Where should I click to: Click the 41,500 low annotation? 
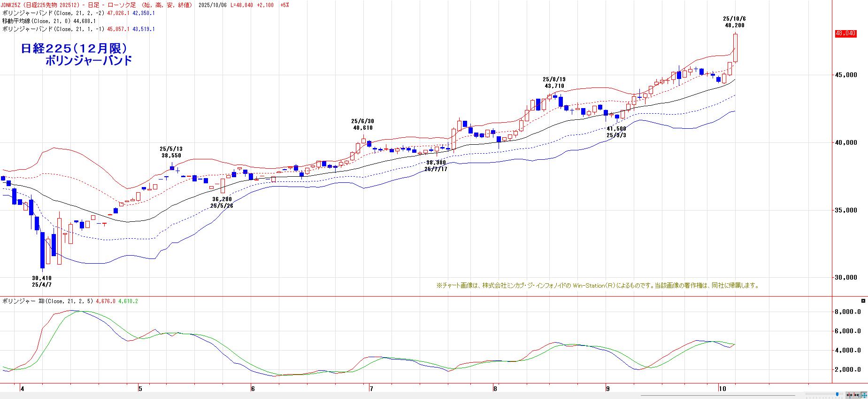point(616,129)
